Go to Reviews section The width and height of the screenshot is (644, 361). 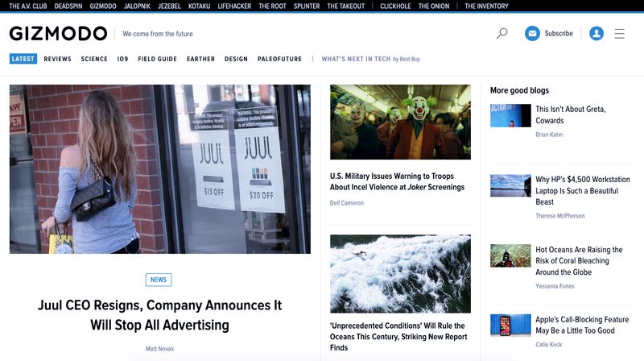[57, 59]
